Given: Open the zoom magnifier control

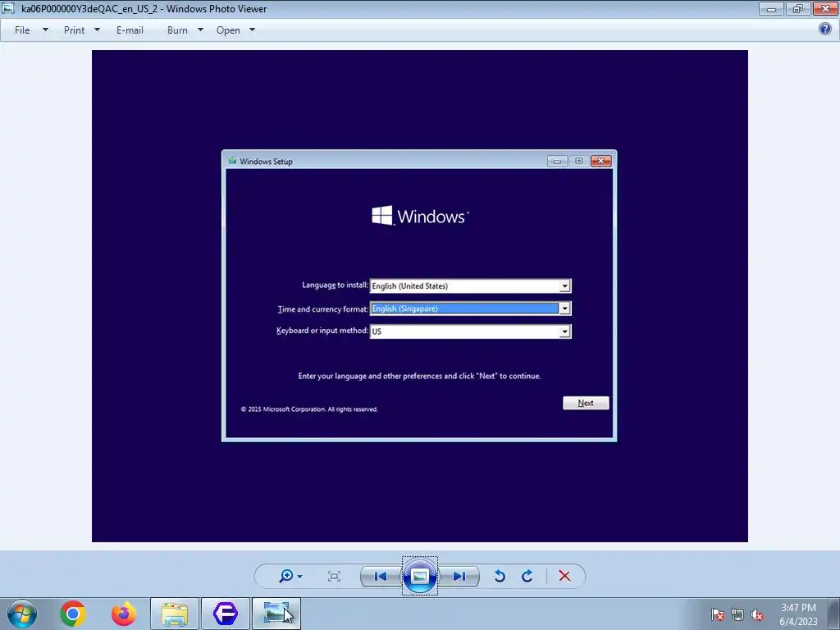Looking at the screenshot, I should pyautogui.click(x=286, y=576).
